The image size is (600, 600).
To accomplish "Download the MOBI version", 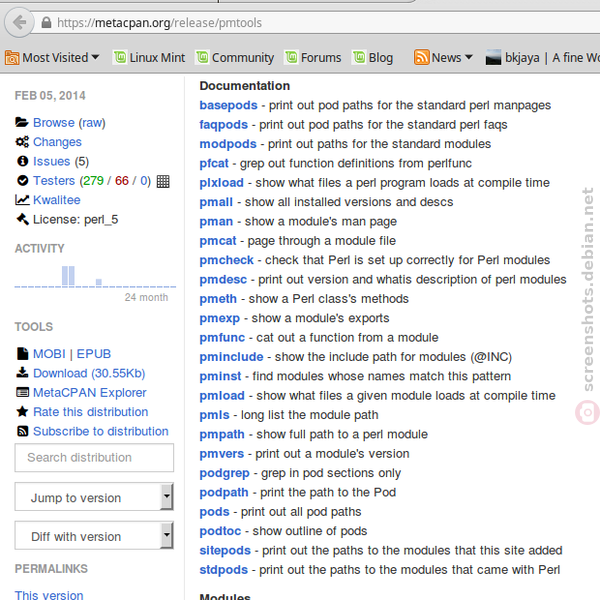I will click(49, 354).
